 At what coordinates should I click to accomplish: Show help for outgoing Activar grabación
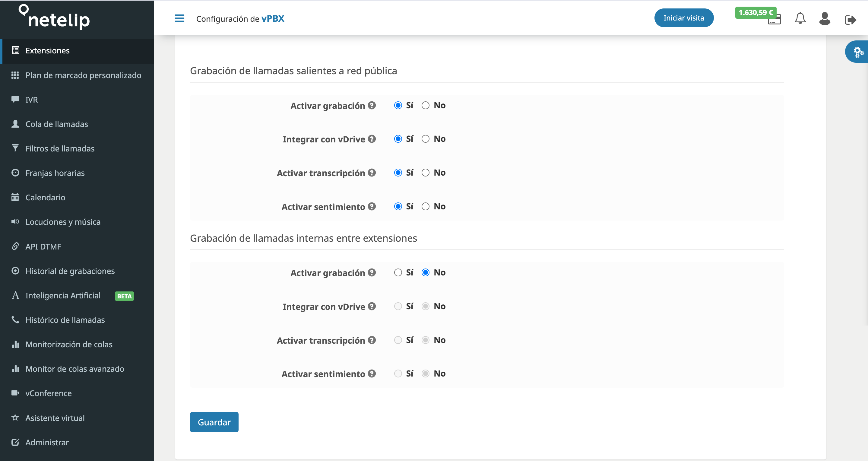(x=372, y=105)
